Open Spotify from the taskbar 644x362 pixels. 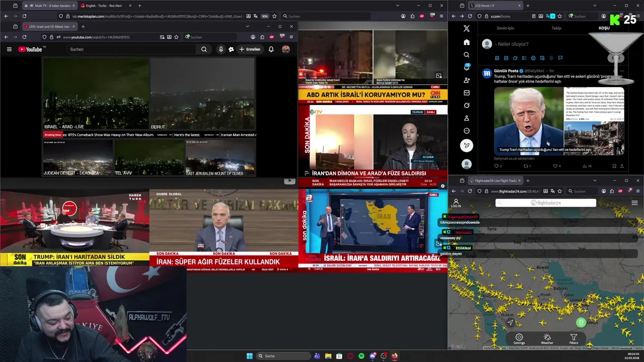click(x=361, y=356)
